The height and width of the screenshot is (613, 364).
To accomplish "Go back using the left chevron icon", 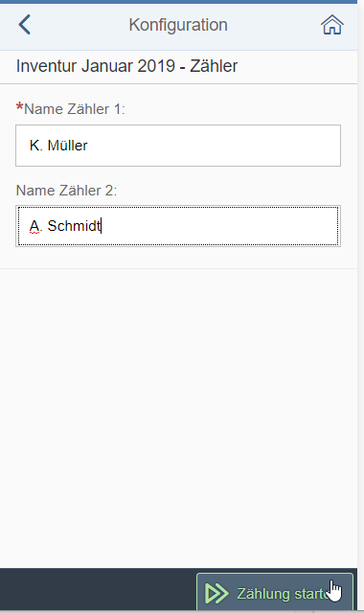I will click(x=24, y=25).
